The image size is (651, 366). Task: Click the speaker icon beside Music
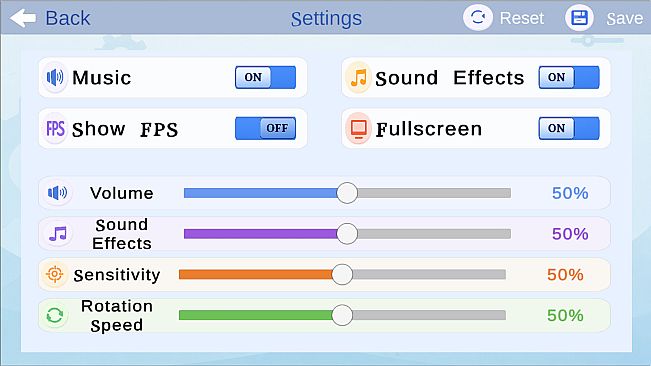coord(55,77)
